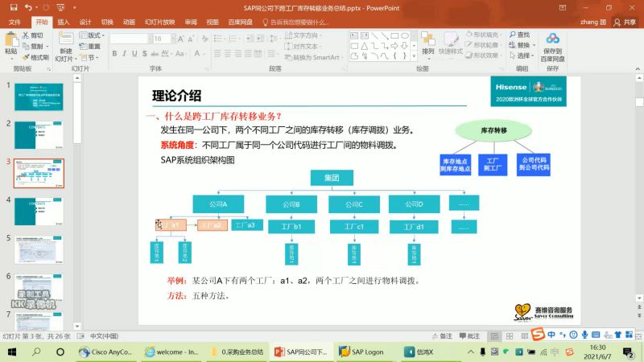Click Save to Baidu Netdisk cloud icon

pos(552,39)
